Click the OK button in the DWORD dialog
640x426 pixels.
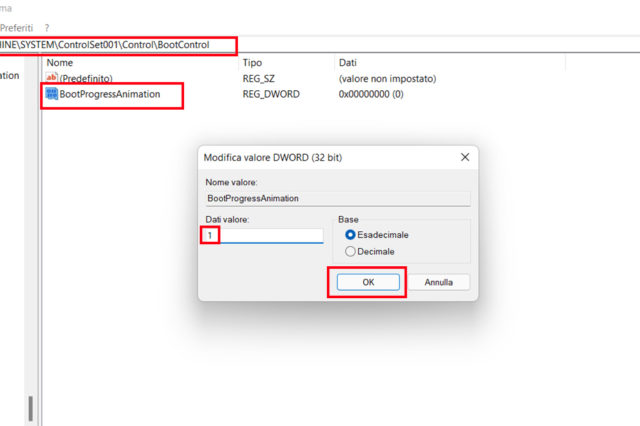pos(368,282)
